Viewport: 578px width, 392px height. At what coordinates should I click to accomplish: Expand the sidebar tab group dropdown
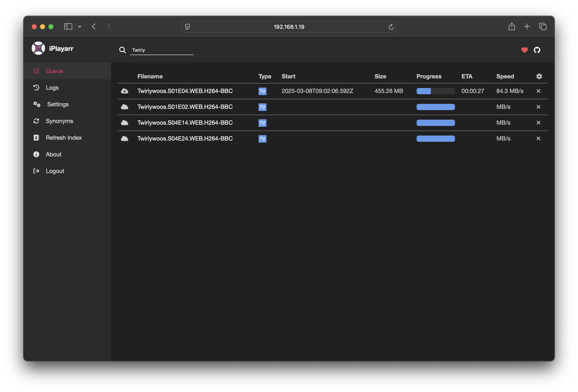[80, 27]
